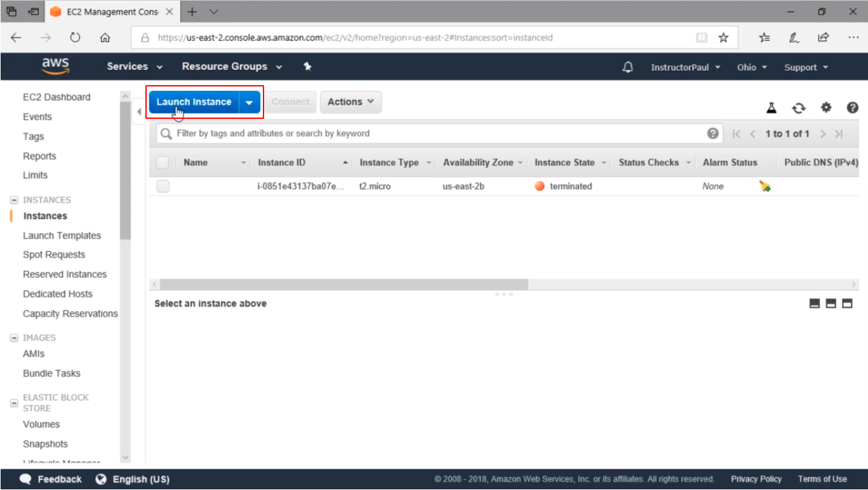Open Snapshots in sidebar
The image size is (868, 490).
(x=45, y=444)
